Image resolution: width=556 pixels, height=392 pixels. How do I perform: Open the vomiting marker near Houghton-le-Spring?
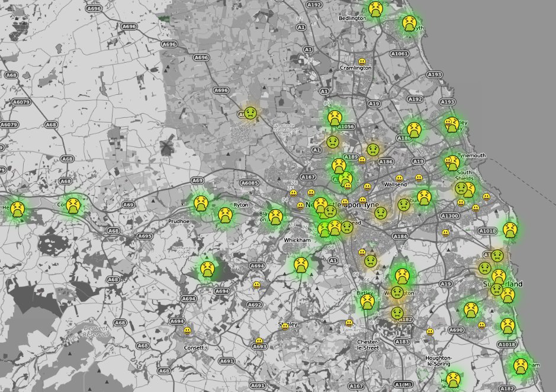click(x=453, y=380)
